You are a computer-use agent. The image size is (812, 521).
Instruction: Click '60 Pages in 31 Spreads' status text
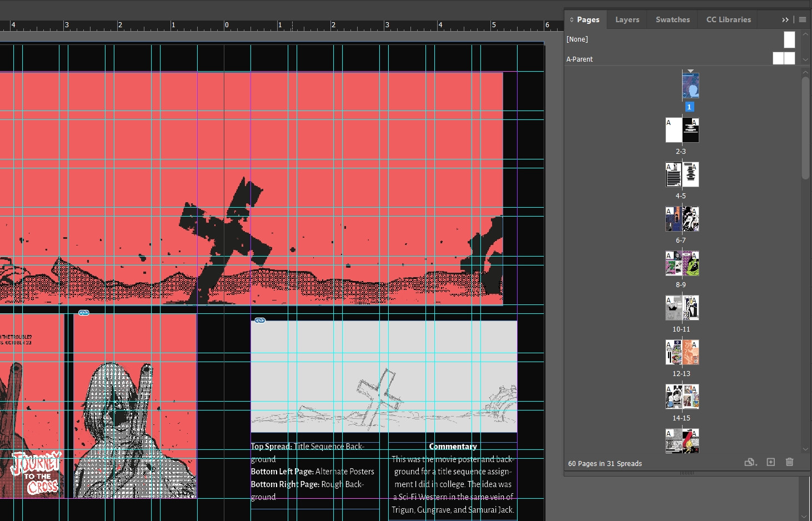(x=605, y=464)
